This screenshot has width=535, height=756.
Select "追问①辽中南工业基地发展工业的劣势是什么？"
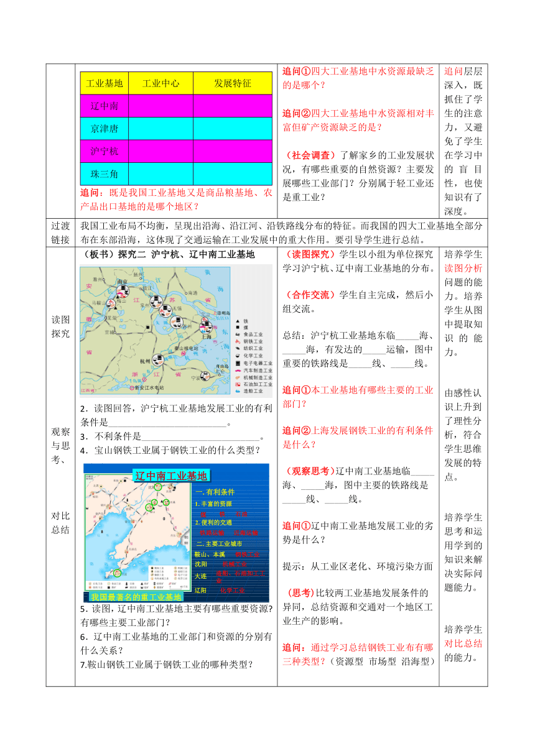[x=358, y=532]
